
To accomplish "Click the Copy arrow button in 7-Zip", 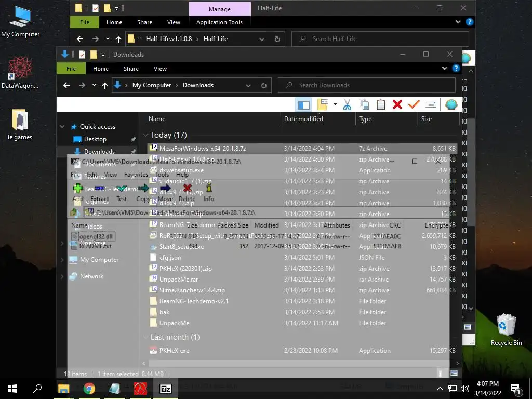I will coord(143,193).
